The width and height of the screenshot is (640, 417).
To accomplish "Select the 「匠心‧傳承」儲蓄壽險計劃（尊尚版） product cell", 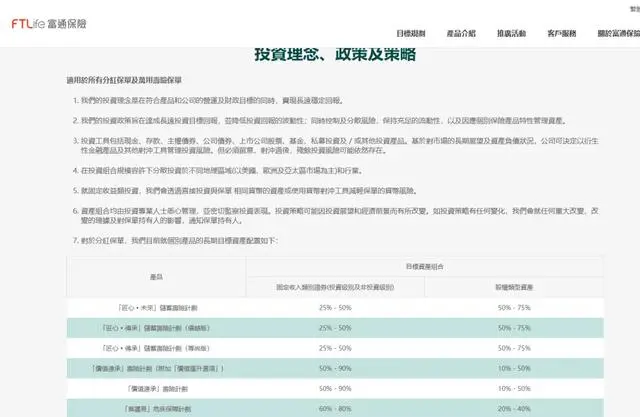I will pyautogui.click(x=156, y=348).
